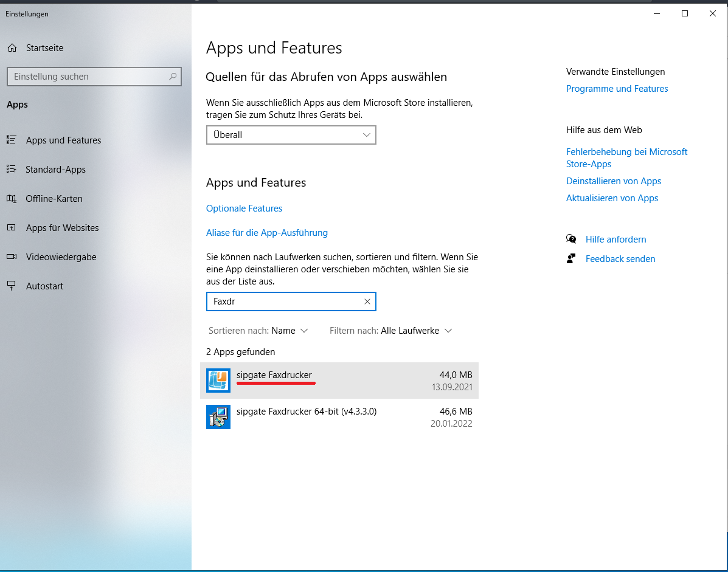Open Programme und Features related setting
Image resolution: width=728 pixels, height=572 pixels.
coord(617,89)
